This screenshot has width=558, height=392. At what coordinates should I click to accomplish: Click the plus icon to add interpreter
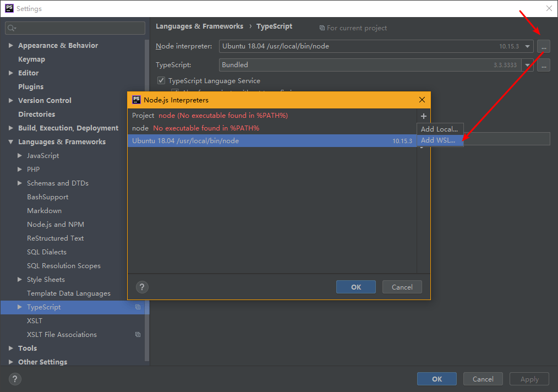[424, 116]
